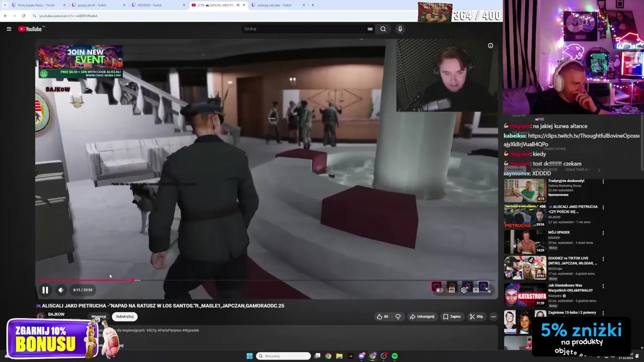This screenshot has width=644, height=362.
Task: Open the video info card icon
Action: pos(491,45)
